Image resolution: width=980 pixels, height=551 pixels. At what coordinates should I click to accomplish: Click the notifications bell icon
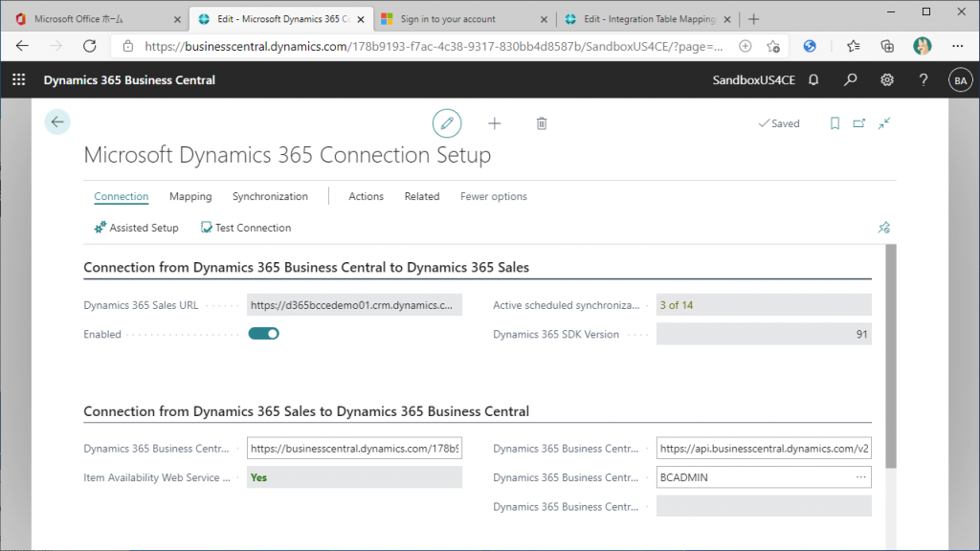813,80
